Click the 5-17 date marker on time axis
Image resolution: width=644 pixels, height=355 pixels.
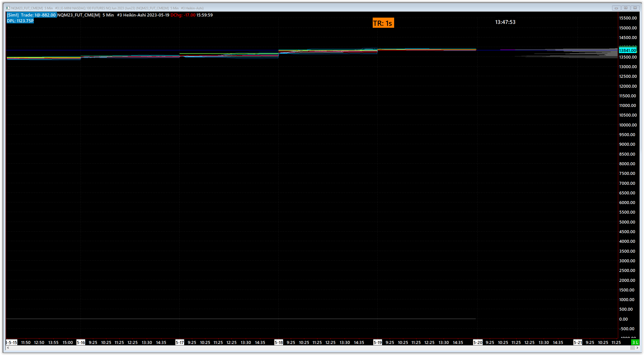pyautogui.click(x=179, y=342)
